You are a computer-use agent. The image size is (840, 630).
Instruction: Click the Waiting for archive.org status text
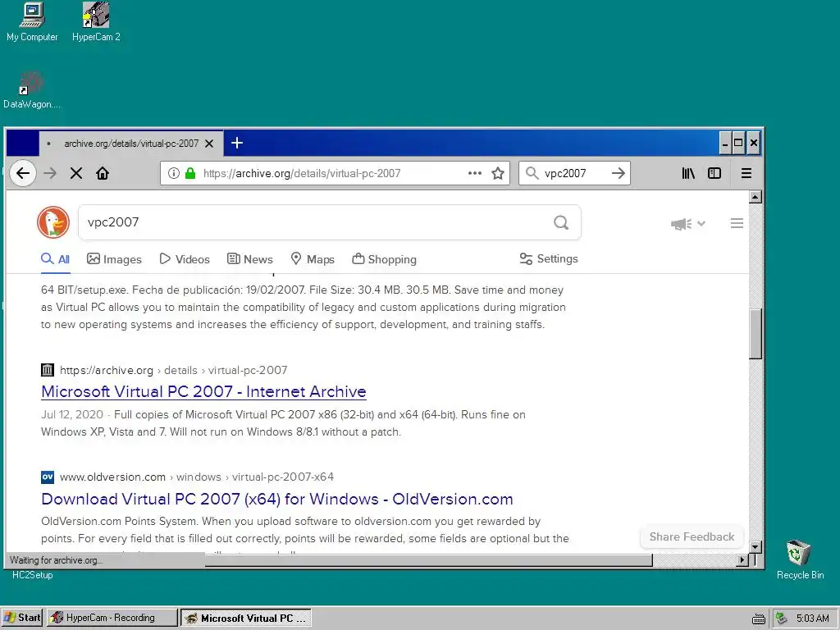point(56,560)
